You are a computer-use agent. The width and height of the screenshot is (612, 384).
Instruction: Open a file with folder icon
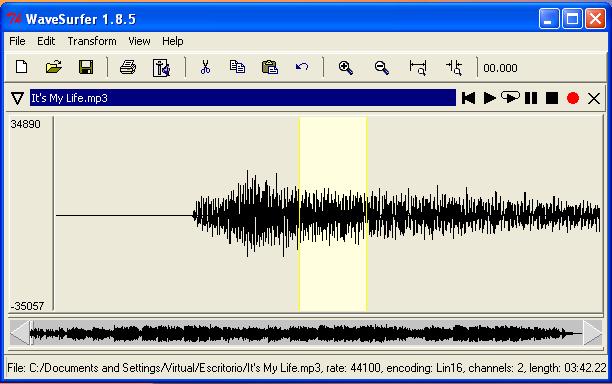pyautogui.click(x=53, y=67)
